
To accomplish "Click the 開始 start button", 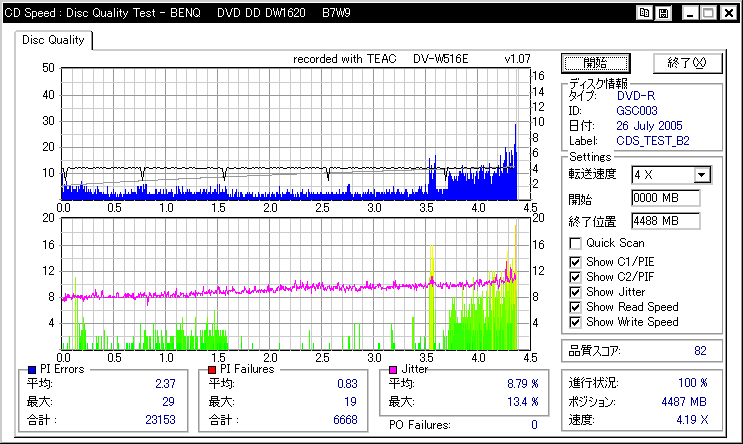I will [x=596, y=63].
